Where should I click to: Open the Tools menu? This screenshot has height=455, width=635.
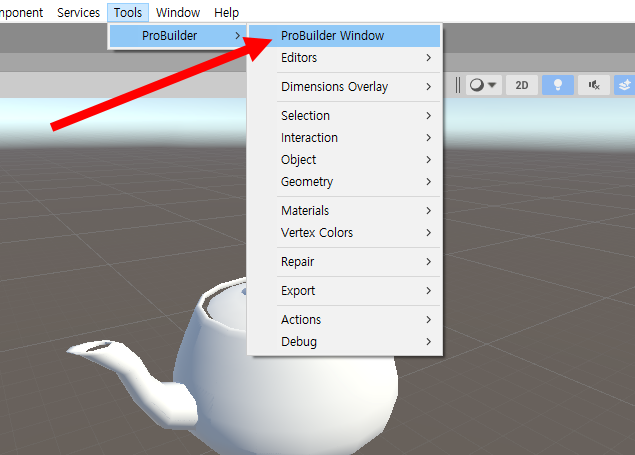tap(128, 13)
